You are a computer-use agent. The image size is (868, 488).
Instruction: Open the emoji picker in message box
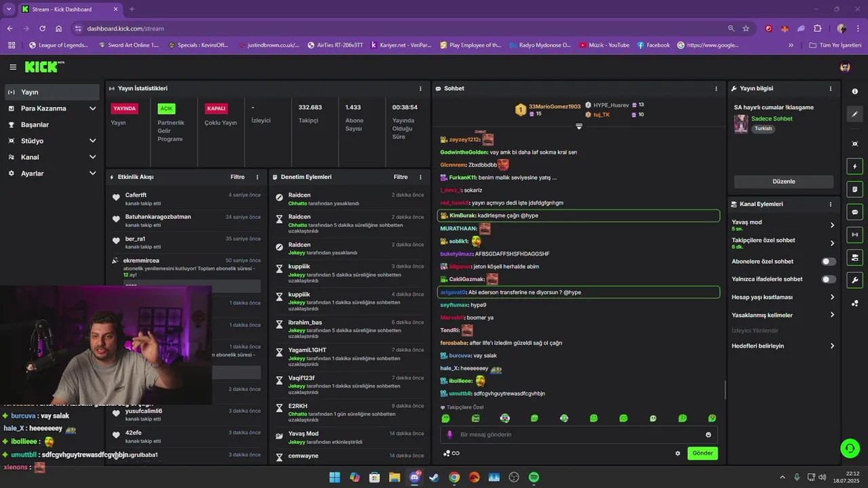(x=709, y=434)
